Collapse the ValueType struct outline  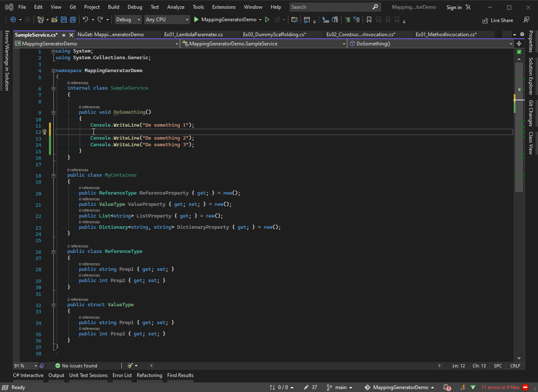(53, 305)
